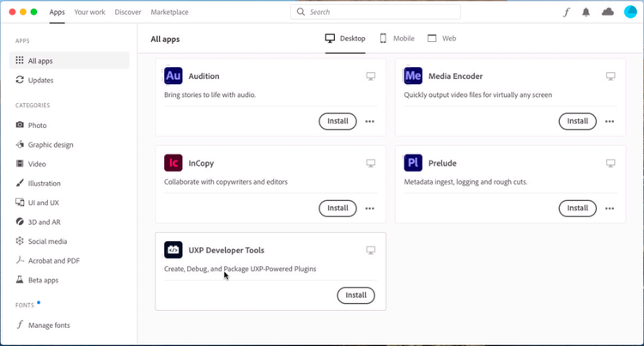The image size is (644, 346).
Task: Click the Audition title text
Action: pos(204,76)
